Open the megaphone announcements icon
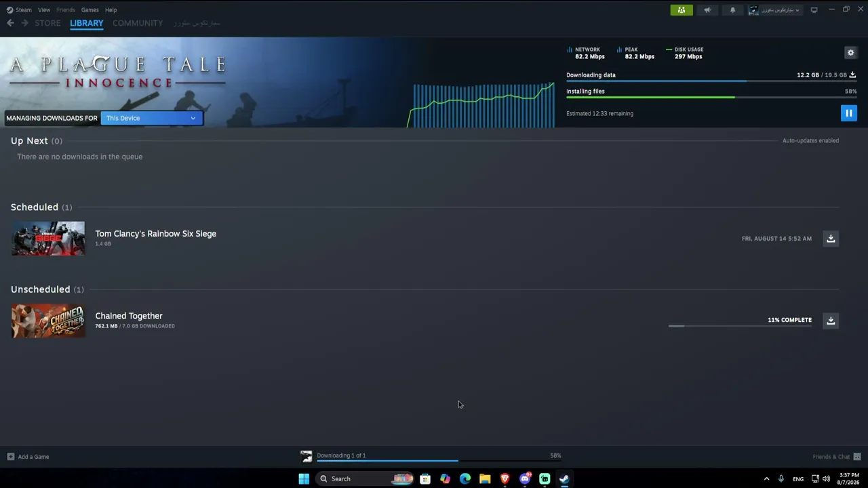This screenshot has height=488, width=868. (x=707, y=9)
